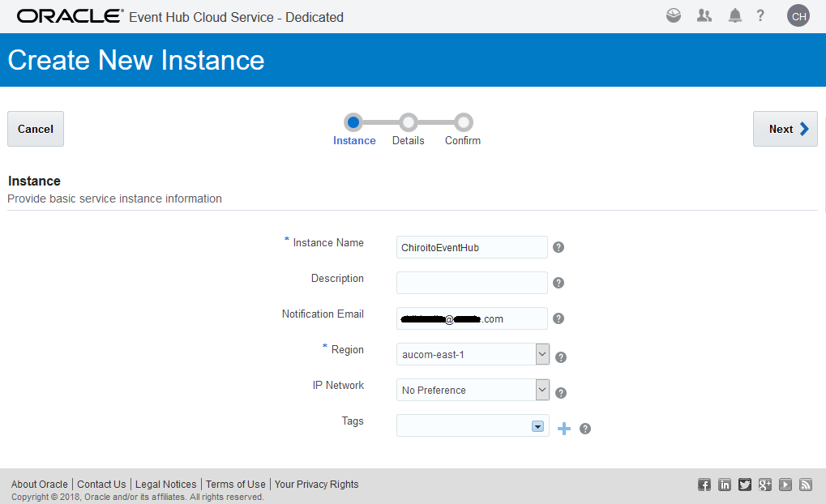
Task: Show help for Notification Email field
Action: coord(559,318)
